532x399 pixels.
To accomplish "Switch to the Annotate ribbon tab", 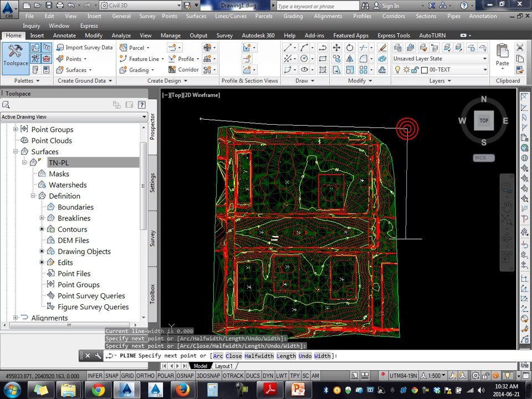I will (x=64, y=35).
